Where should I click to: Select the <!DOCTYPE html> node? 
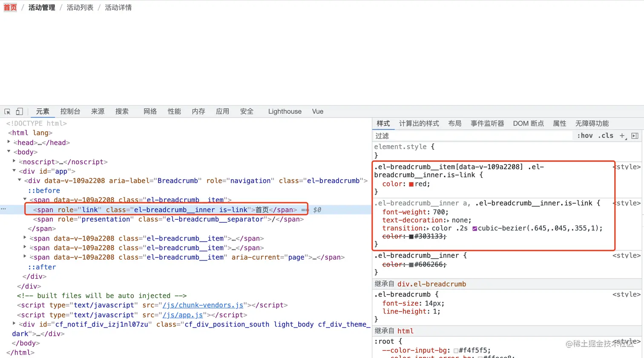point(37,123)
